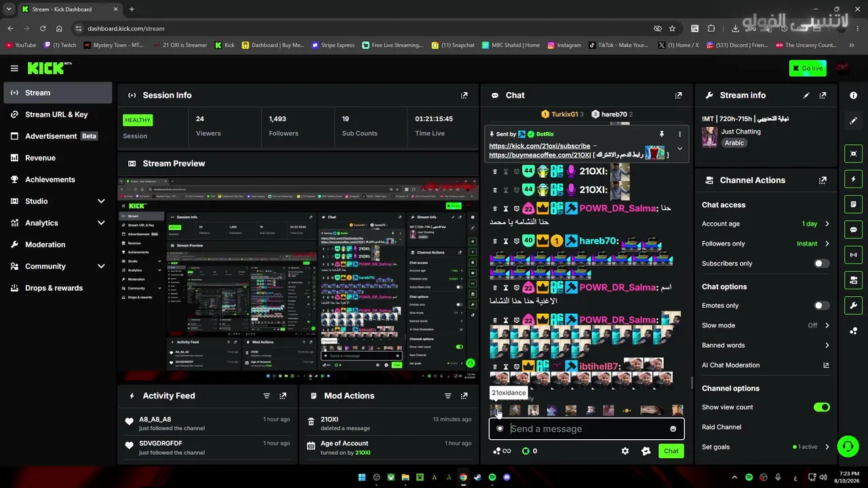Go to Advertisement Beta page

pos(58,136)
